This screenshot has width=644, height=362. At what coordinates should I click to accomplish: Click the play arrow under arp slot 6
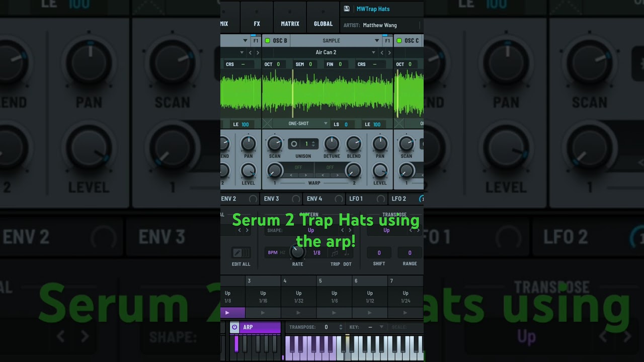click(x=370, y=313)
